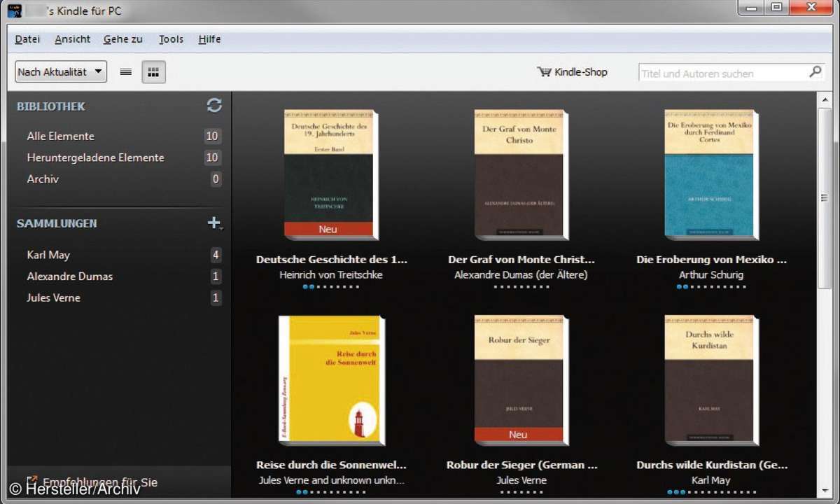840x504 pixels.
Task: Switch to list view icon
Action: (126, 72)
